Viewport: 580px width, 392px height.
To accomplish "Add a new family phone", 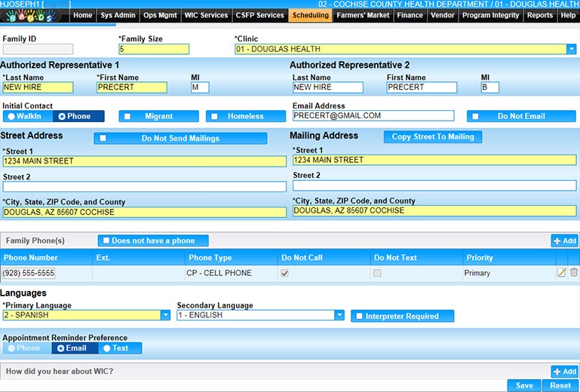I will [564, 241].
